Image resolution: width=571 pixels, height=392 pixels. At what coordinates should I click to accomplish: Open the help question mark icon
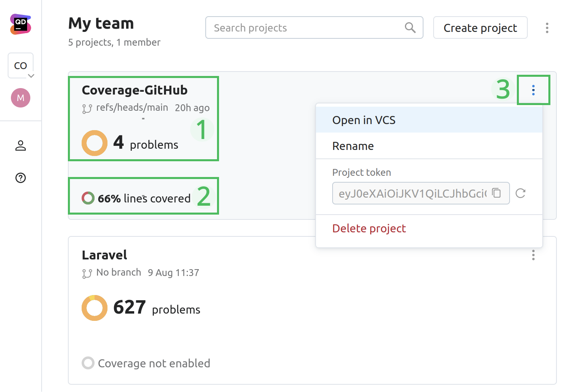tap(21, 178)
